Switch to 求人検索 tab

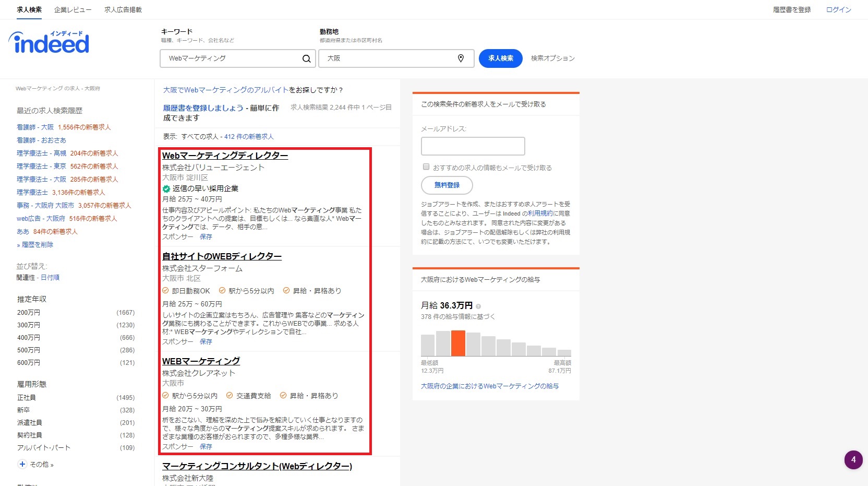(29, 9)
